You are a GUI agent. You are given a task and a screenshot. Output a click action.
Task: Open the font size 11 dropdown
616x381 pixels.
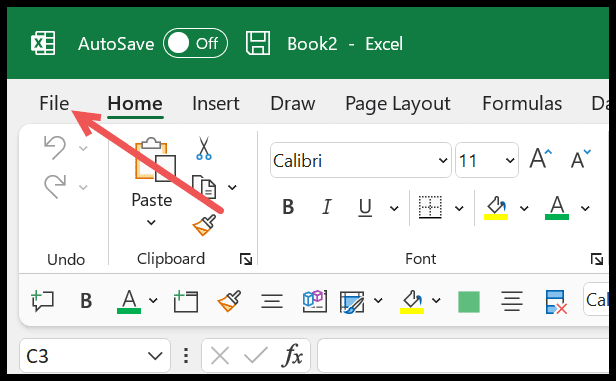coord(510,160)
